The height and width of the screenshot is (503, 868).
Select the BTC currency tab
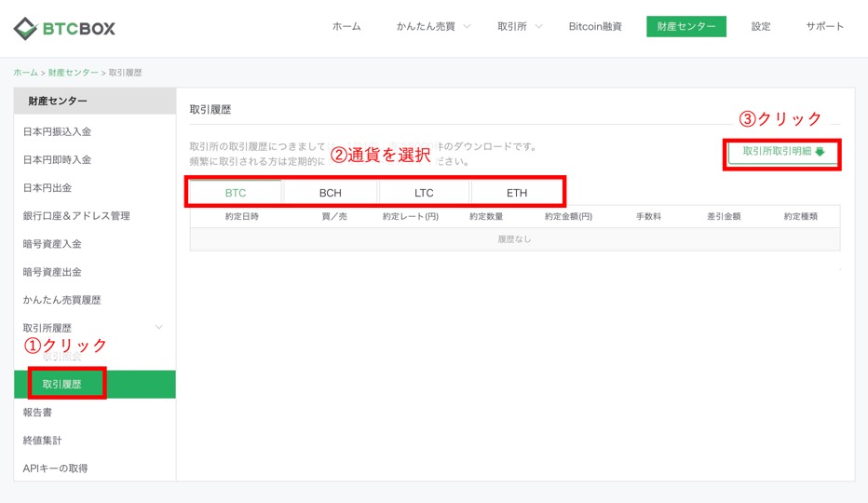236,193
